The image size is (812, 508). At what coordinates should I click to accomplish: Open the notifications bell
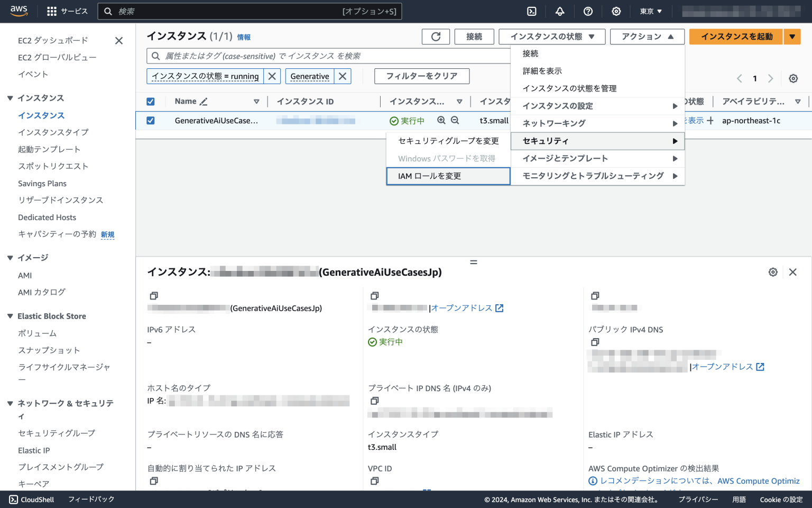560,11
